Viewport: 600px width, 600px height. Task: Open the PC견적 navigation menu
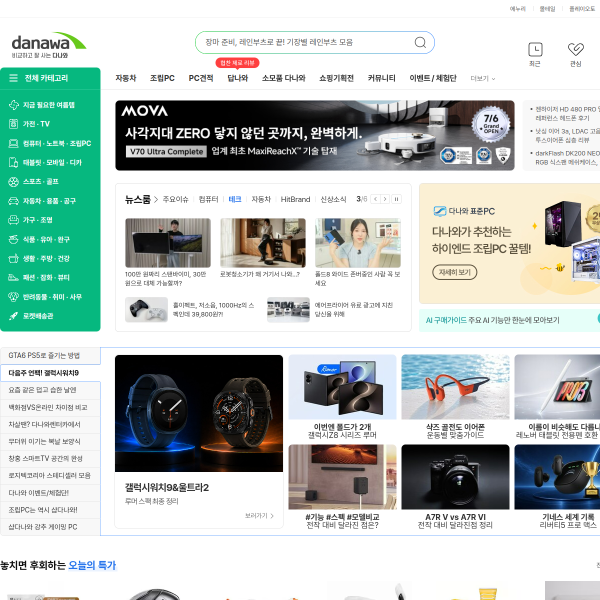point(201,78)
